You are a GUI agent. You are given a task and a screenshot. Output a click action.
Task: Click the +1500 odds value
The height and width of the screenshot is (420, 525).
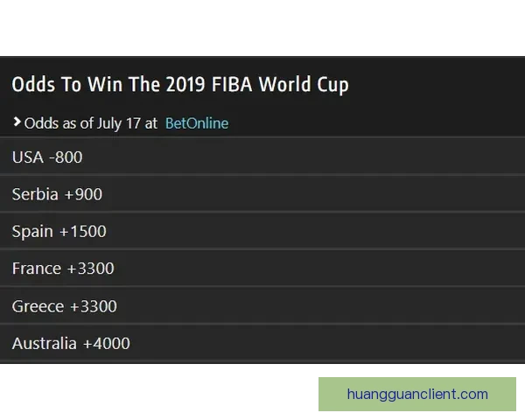83,232
